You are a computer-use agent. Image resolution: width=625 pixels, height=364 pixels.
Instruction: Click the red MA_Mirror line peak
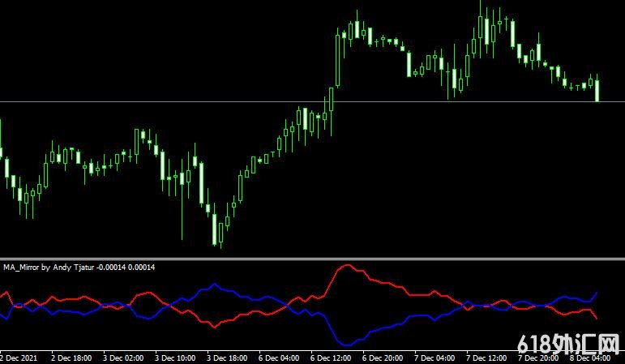[346, 265]
